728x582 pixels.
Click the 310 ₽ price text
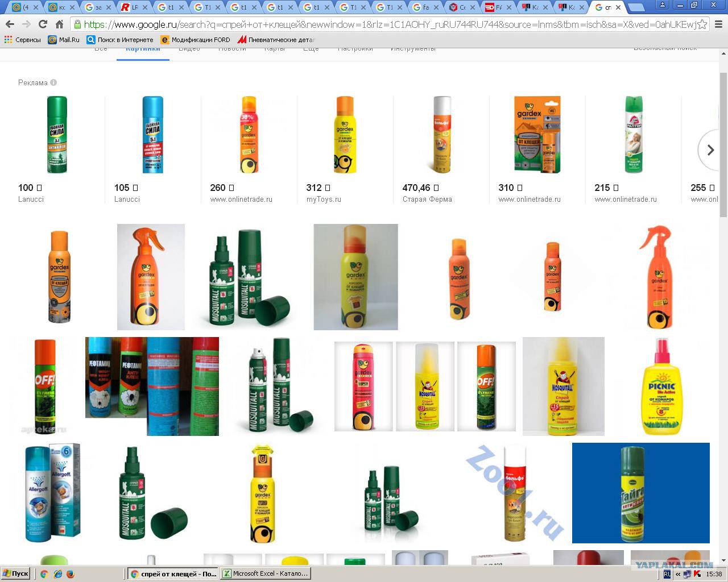tap(510, 188)
